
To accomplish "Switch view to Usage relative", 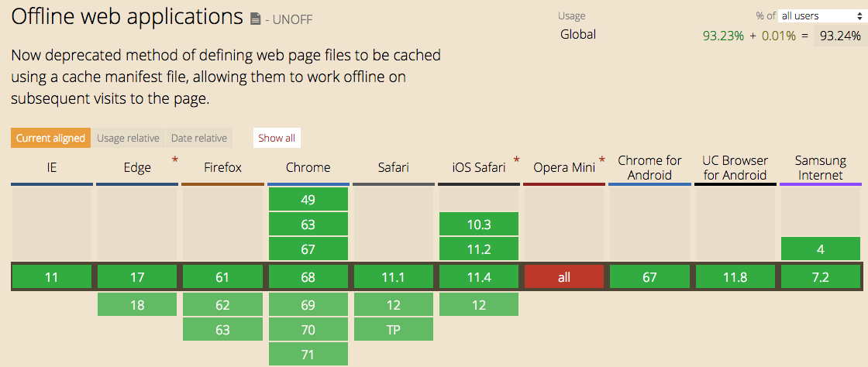I will coord(128,138).
